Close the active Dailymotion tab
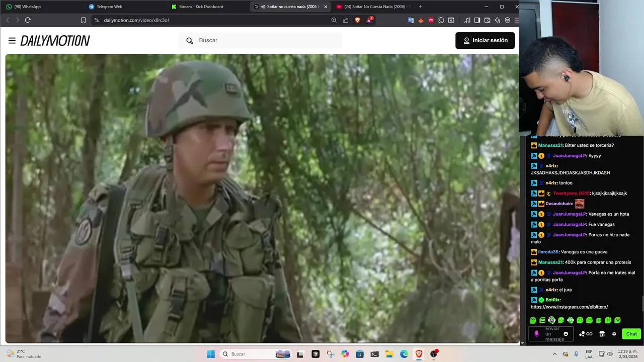Screen dimensions: 644x362 pyautogui.click(x=326, y=7)
